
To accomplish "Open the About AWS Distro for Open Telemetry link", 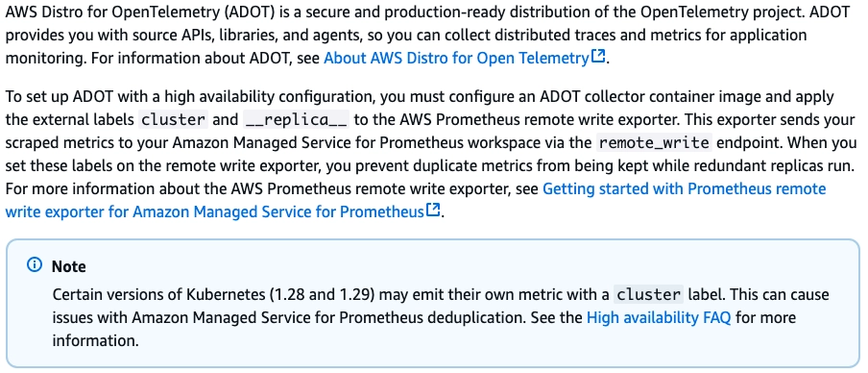I will tap(456, 59).
